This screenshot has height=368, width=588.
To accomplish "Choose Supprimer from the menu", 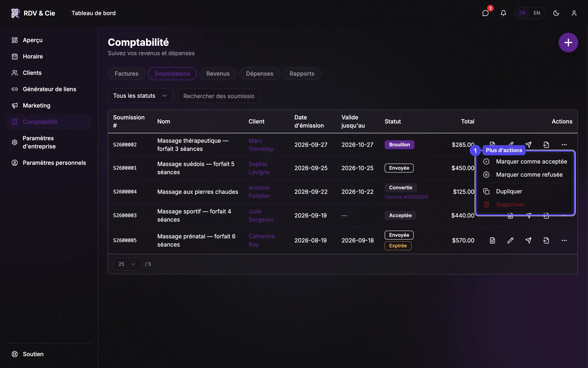I will click(525, 204).
